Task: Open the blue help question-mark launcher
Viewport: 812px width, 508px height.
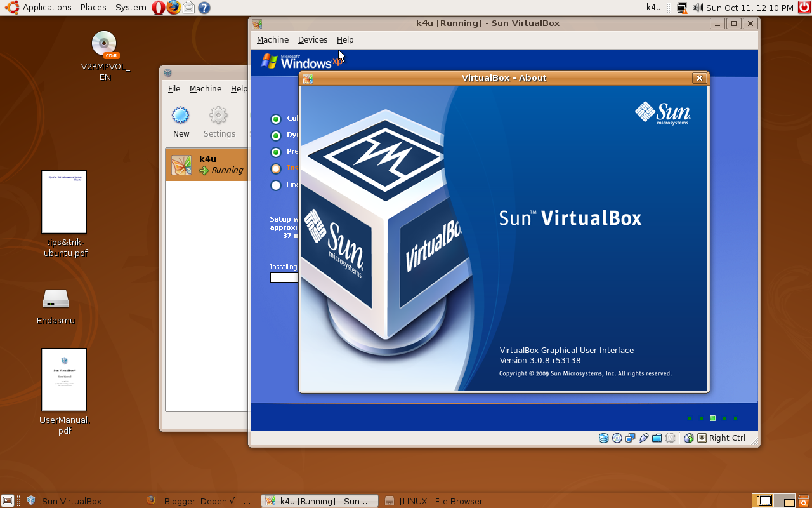Action: [204, 8]
